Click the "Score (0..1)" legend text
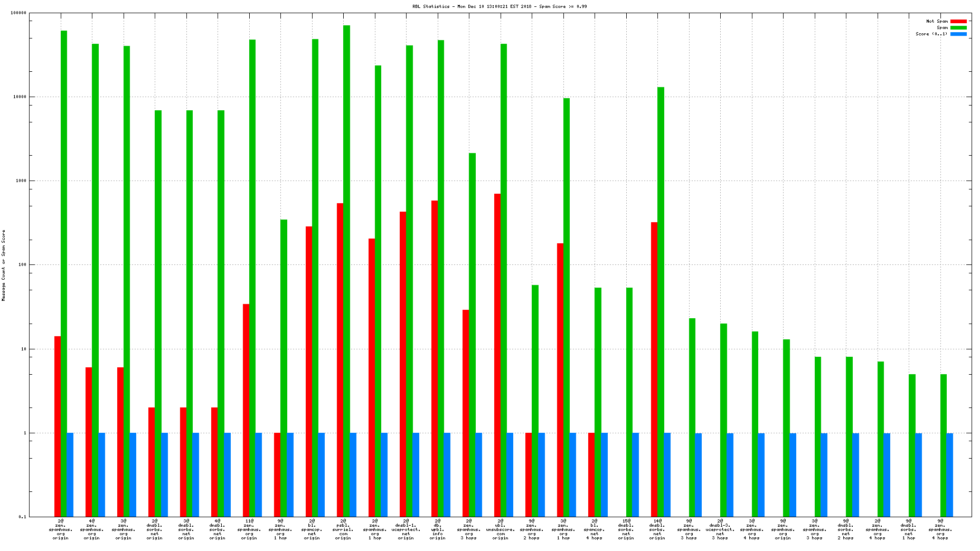 (x=931, y=34)
